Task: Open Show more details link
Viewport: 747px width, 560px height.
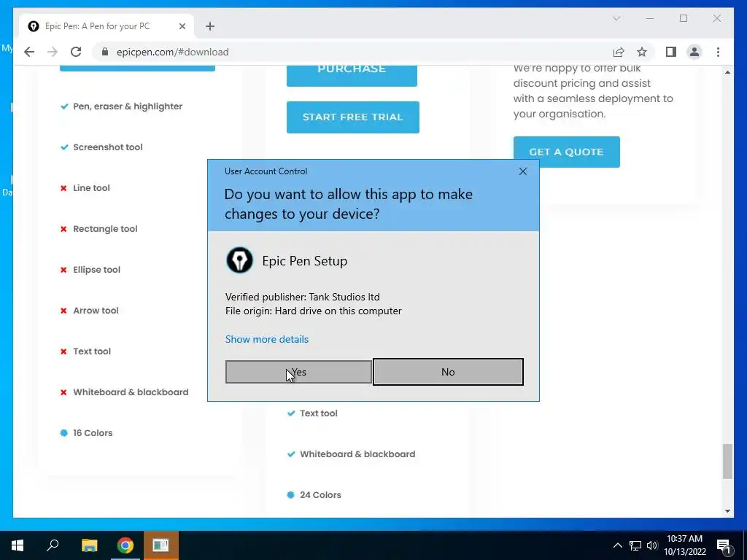Action: tap(267, 339)
